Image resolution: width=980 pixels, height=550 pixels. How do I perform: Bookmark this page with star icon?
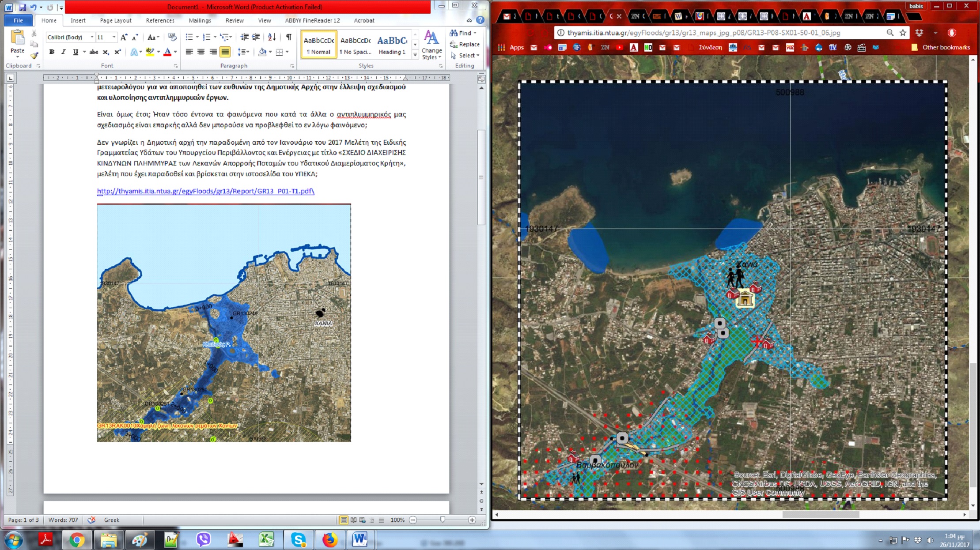(x=903, y=33)
